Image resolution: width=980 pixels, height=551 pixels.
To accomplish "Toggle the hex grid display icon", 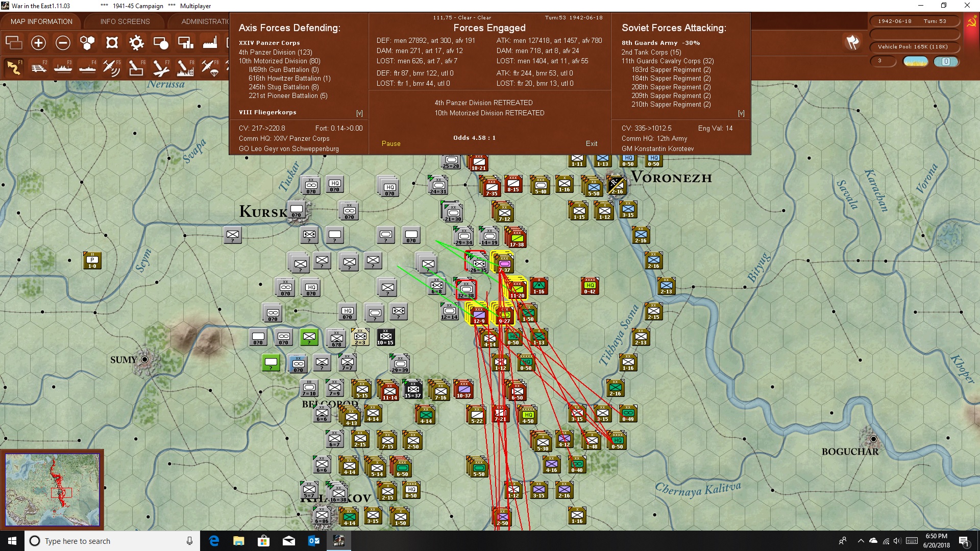I will click(87, 43).
